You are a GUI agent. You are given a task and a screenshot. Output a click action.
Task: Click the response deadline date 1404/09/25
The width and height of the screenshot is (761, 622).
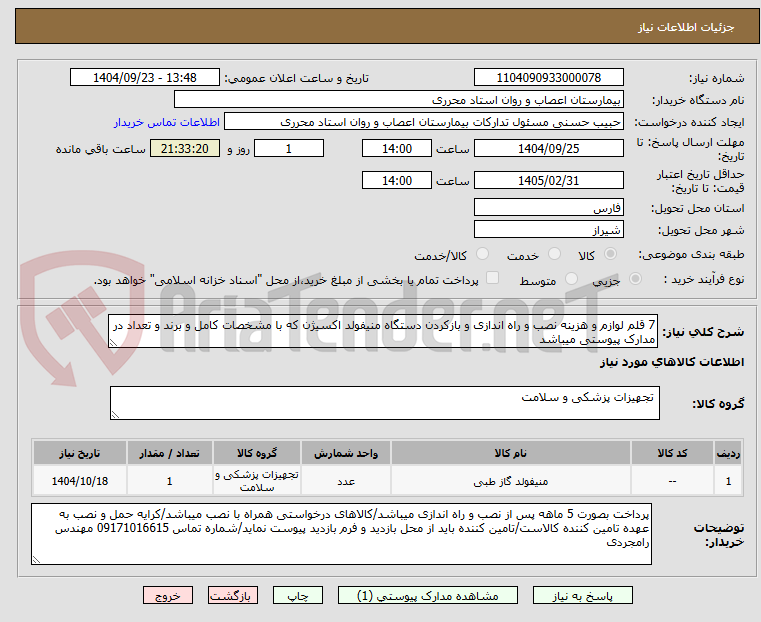(x=548, y=148)
